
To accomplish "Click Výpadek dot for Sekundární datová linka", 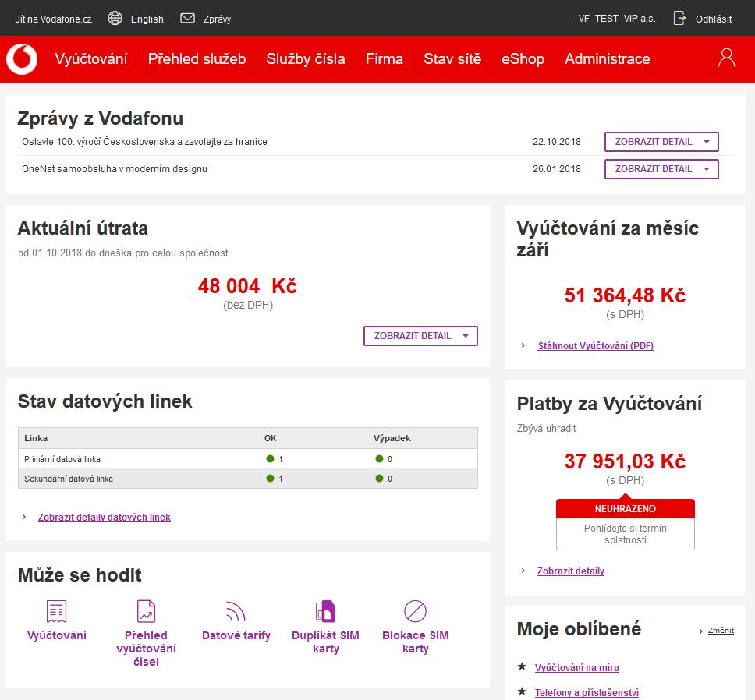I will 379,478.
